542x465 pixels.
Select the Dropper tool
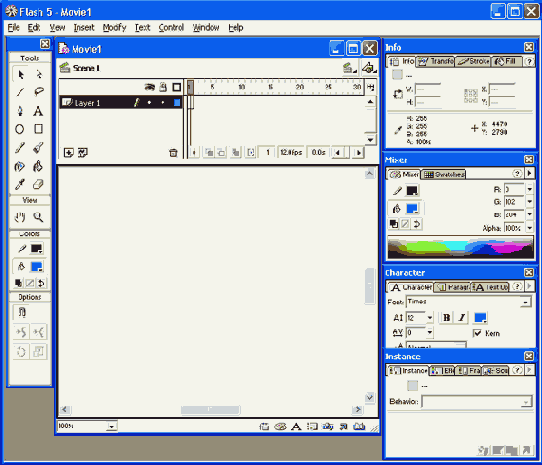[x=20, y=184]
